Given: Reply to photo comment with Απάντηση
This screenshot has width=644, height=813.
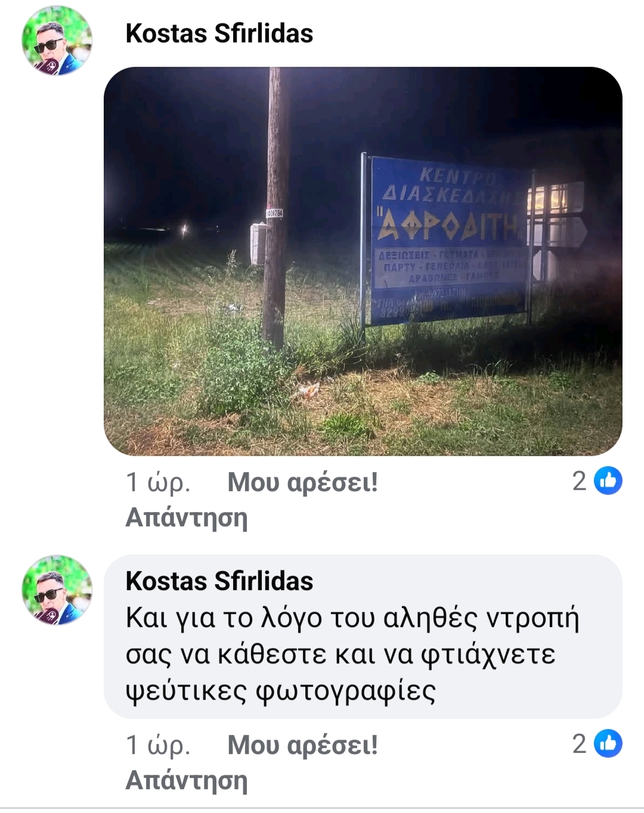Looking at the screenshot, I should (186, 517).
